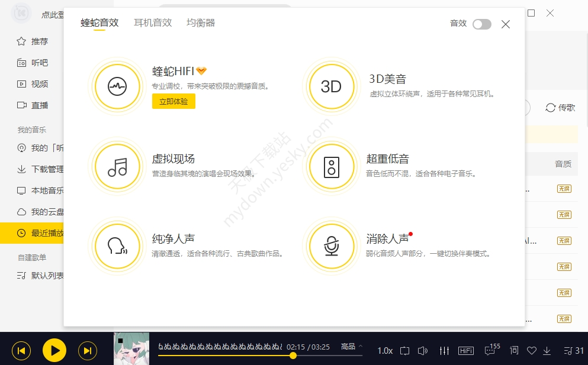The width and height of the screenshot is (588, 365).
Task: Download the current song
Action: 547,351
